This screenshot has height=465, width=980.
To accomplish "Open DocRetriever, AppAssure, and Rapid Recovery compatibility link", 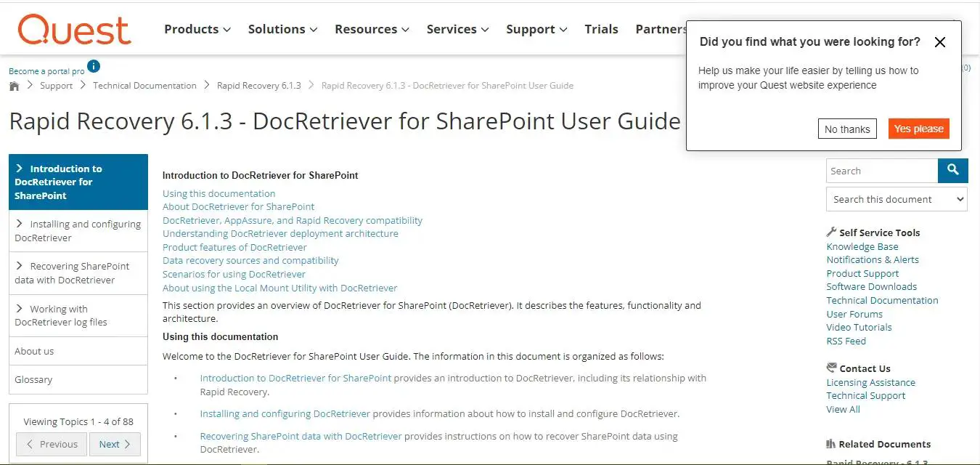I will [293, 220].
